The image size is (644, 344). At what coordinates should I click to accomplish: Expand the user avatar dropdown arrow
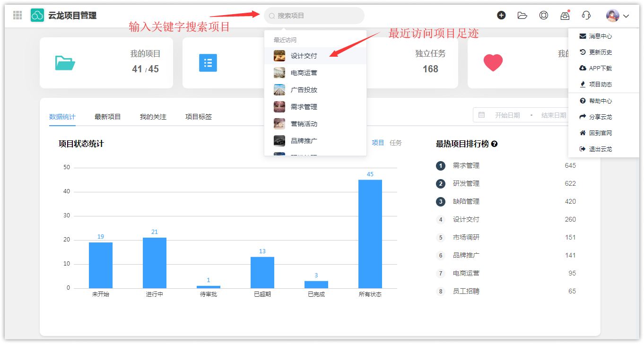tap(626, 16)
